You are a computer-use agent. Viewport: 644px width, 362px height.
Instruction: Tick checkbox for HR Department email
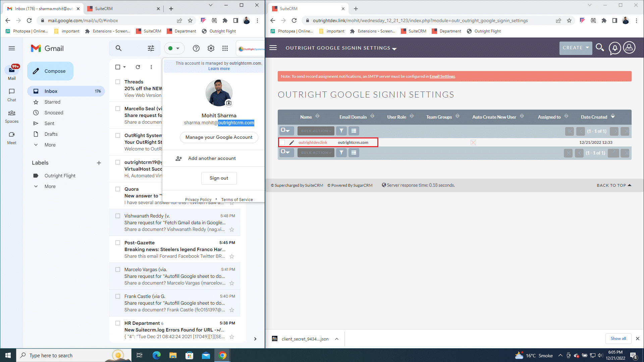(x=118, y=323)
